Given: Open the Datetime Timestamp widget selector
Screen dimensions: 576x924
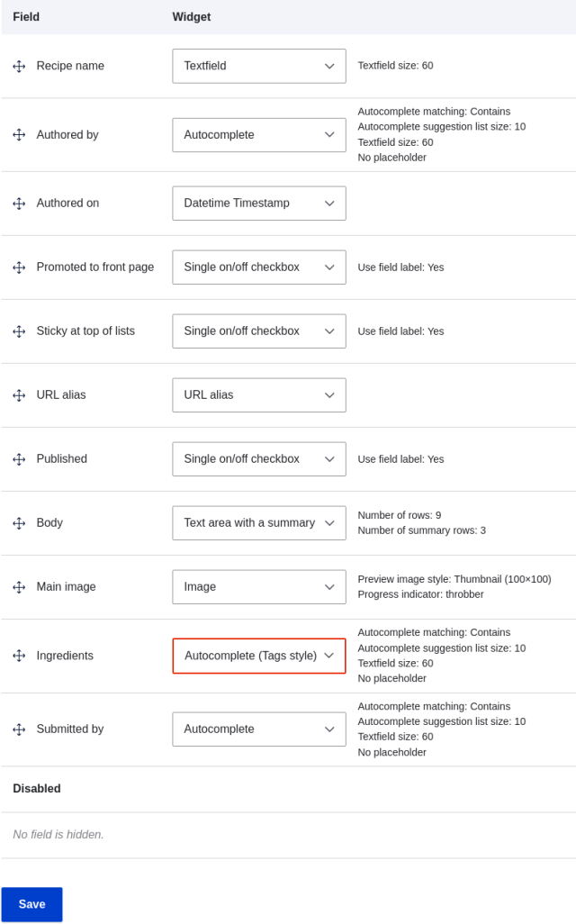Looking at the screenshot, I should pyautogui.click(x=258, y=204).
